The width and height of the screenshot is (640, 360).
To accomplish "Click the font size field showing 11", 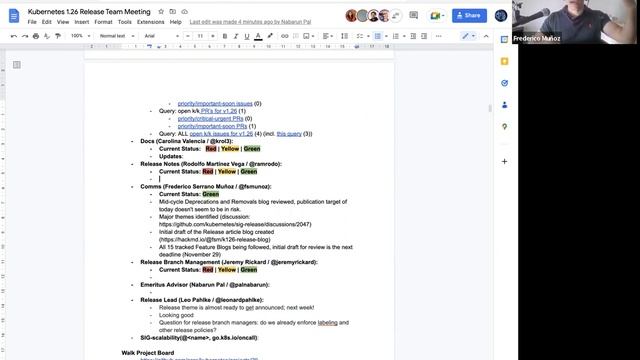I will pyautogui.click(x=200, y=36).
